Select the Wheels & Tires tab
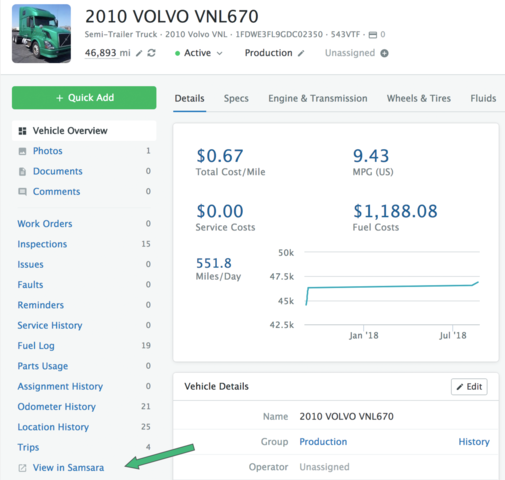 (x=419, y=98)
